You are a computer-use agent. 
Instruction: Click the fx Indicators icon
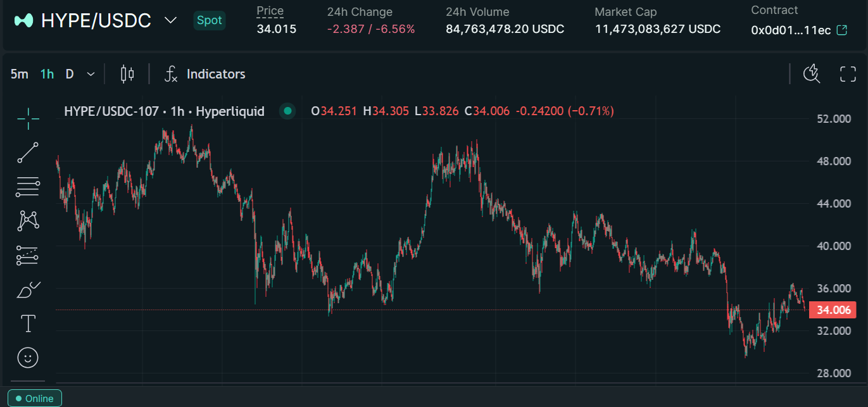point(171,74)
